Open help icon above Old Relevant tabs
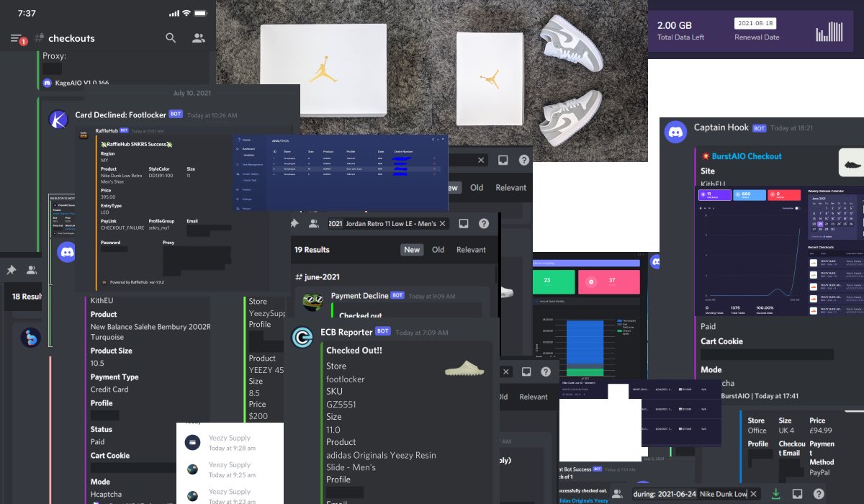 coord(523,161)
